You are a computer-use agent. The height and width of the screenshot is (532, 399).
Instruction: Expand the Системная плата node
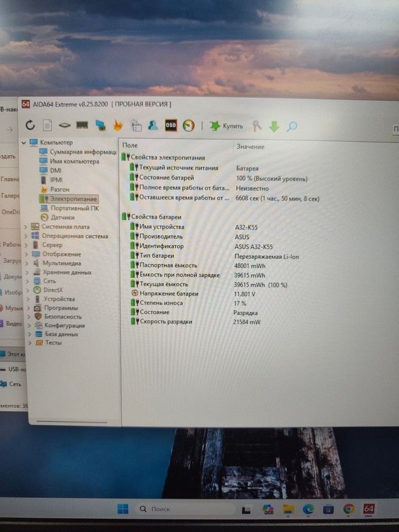[26, 227]
